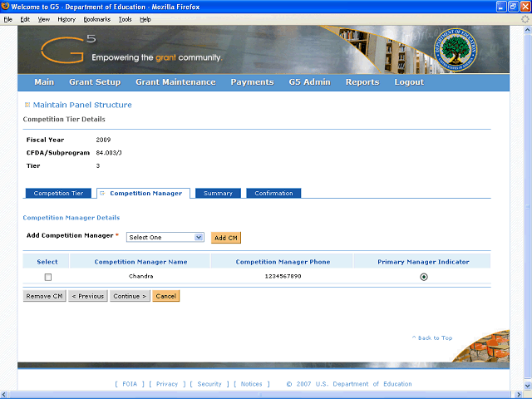This screenshot has height=399, width=532.
Task: Open the Reports navigation menu
Action: 362,82
